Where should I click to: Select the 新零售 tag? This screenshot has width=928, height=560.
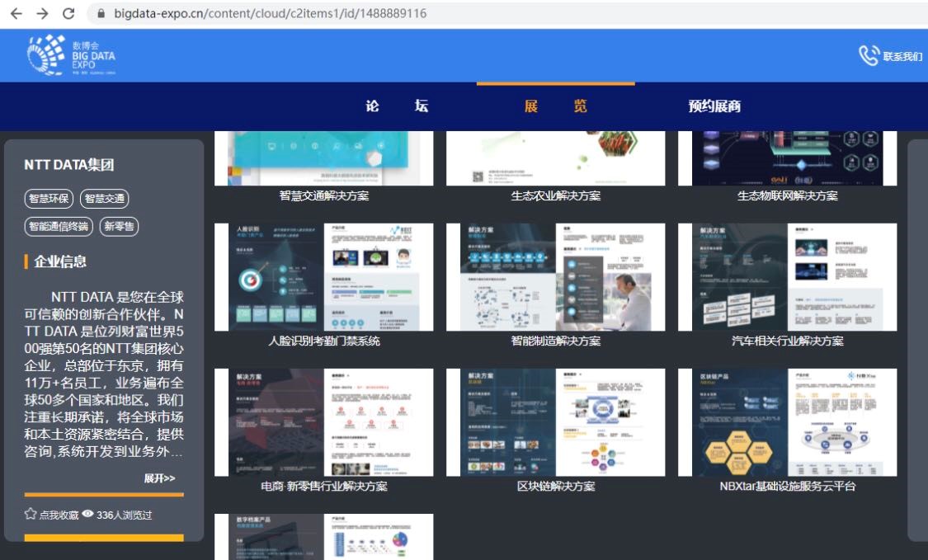coord(119,227)
